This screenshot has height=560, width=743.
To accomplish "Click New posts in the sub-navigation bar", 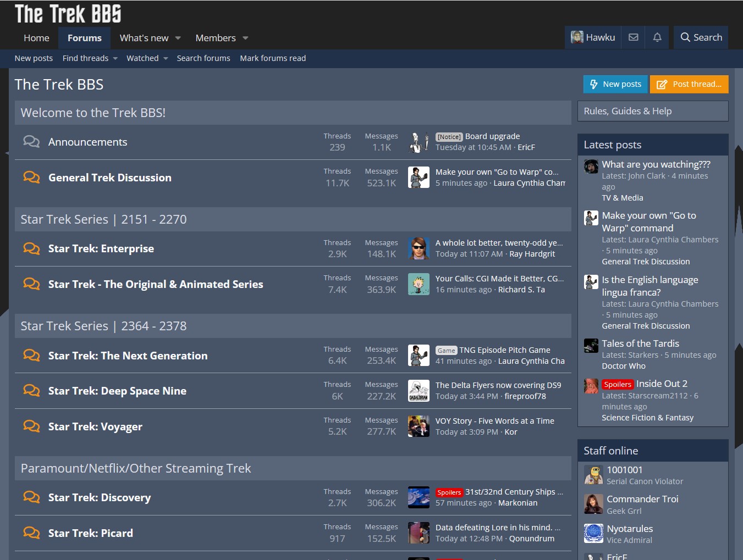I will click(34, 58).
